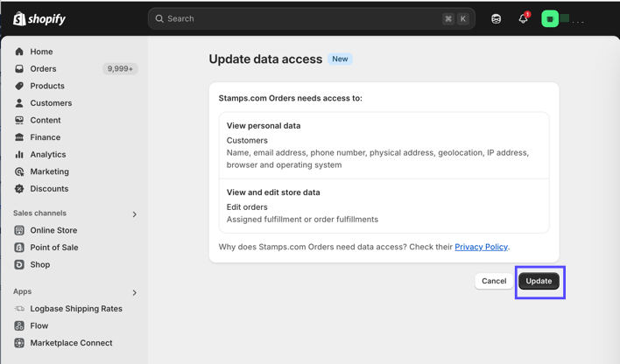620x364 pixels.
Task: Click the Logbase Shipping Rates truck icon
Action: [x=19, y=309]
